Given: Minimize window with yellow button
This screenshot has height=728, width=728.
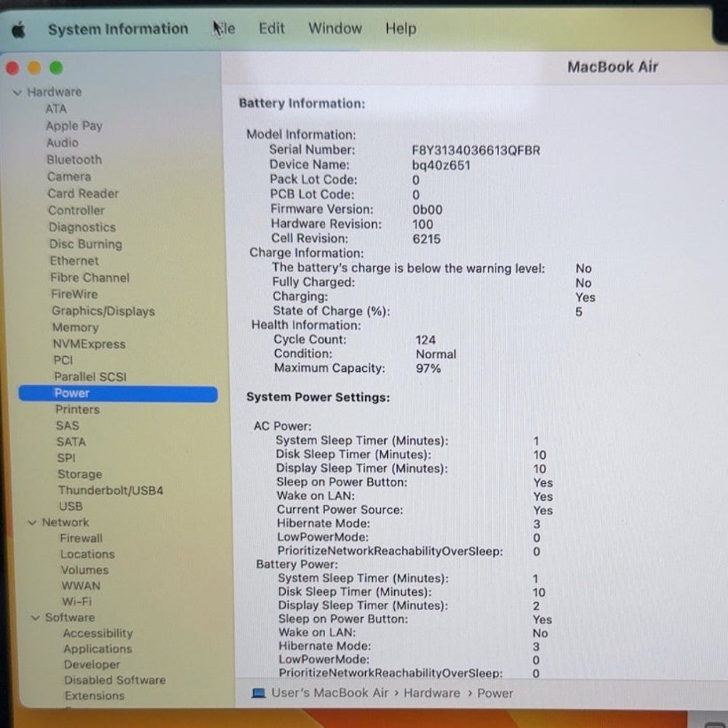Looking at the screenshot, I should pos(35,68).
